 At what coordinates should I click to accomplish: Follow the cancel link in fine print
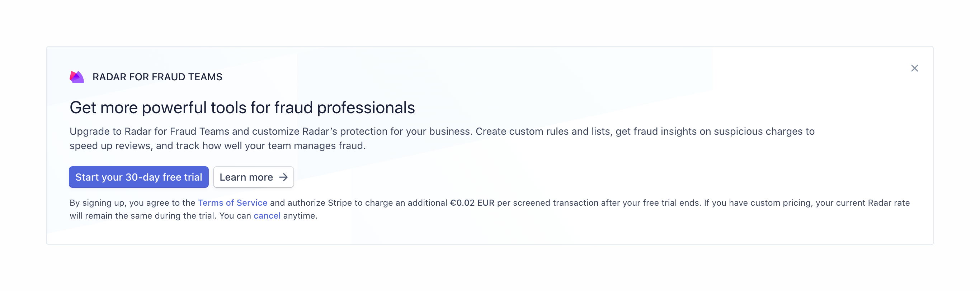point(267,216)
